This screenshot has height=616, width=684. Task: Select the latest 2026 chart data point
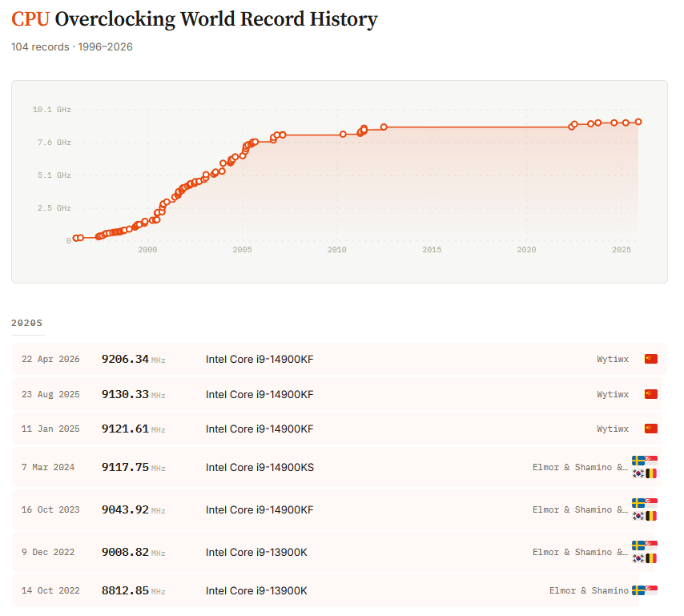[638, 122]
